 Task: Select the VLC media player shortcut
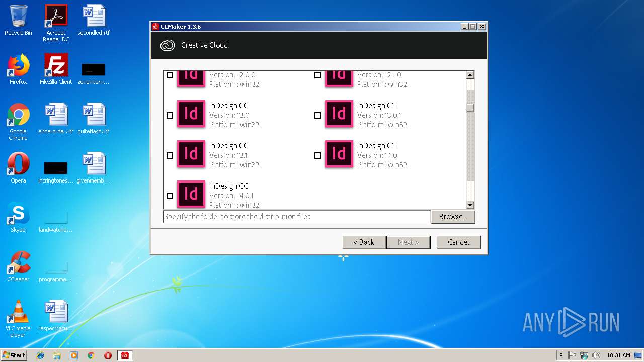[x=18, y=319]
